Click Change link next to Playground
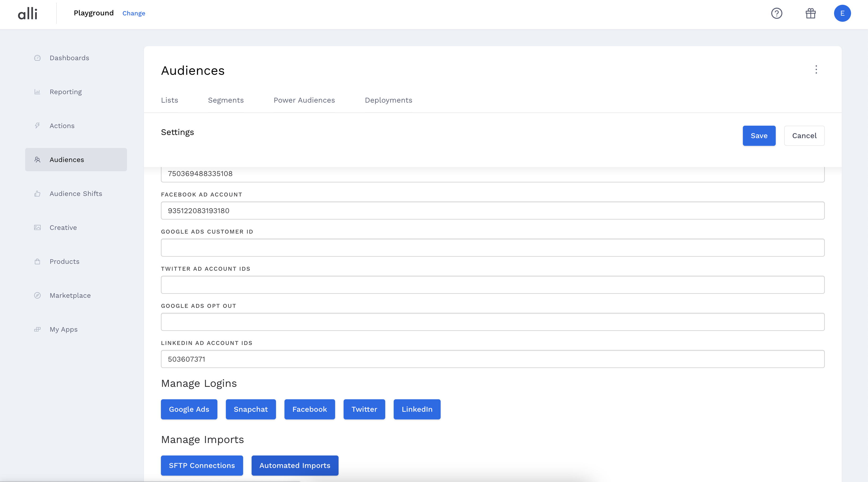Image resolution: width=868 pixels, height=482 pixels. (x=134, y=14)
